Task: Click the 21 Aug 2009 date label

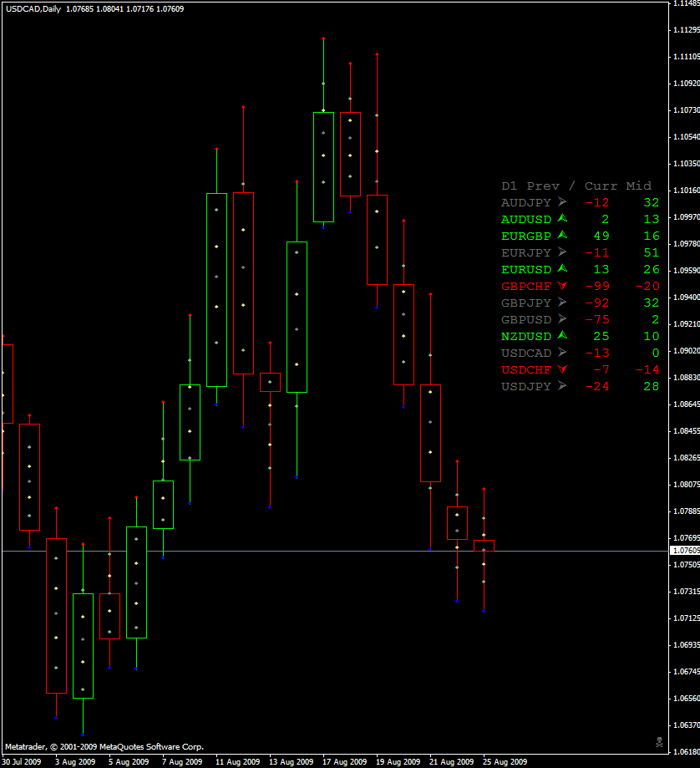Action: pyautogui.click(x=451, y=761)
